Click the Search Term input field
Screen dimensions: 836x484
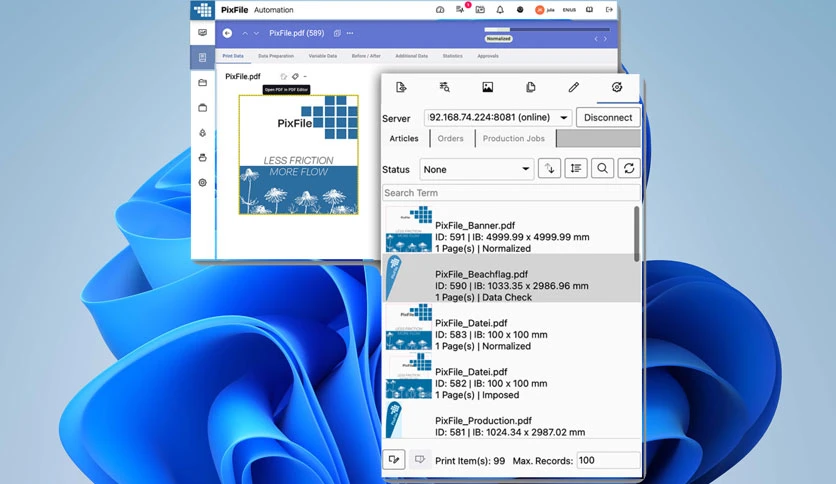click(x=511, y=192)
